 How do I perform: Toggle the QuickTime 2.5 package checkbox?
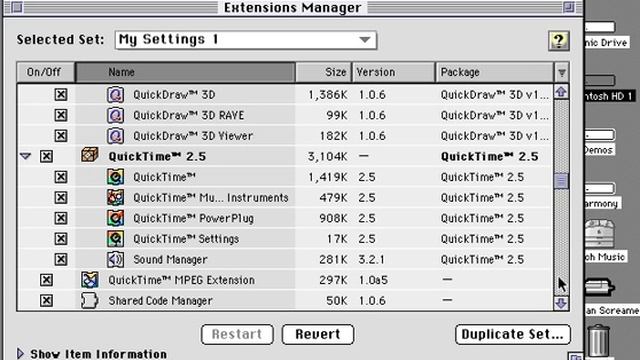(46, 156)
